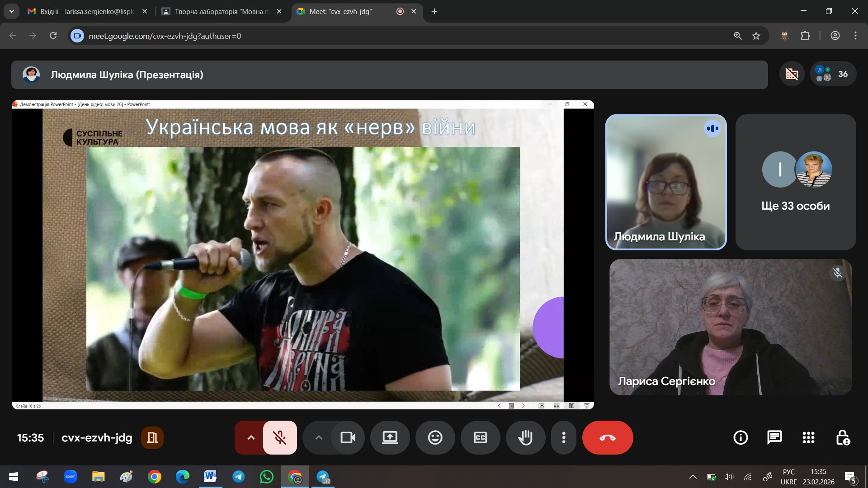Open the emoji reactions button
868x488 pixels.
(435, 437)
